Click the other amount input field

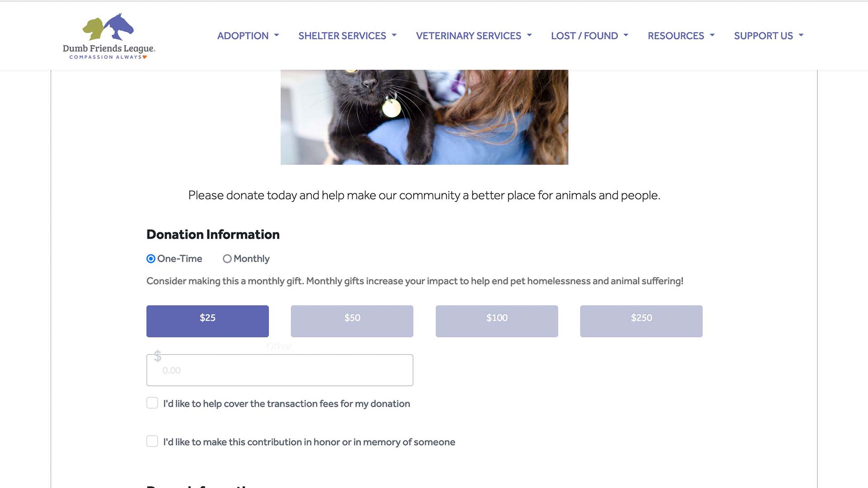point(280,370)
